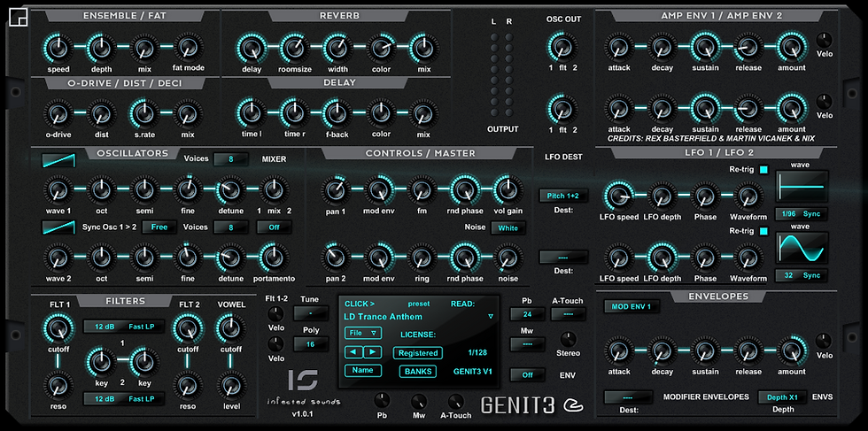The height and width of the screenshot is (431, 868).
Task: Open the A-Touch destination box
Action: point(568,314)
